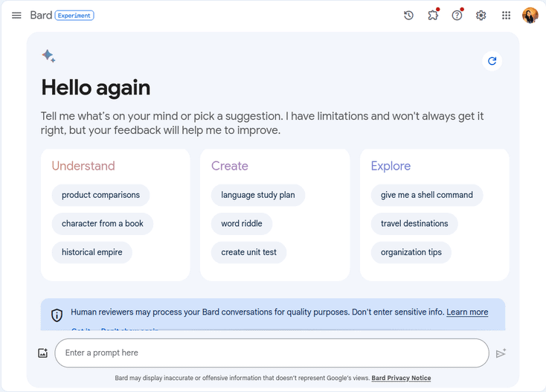Select the character from a book suggestion
Screen dimensions: 546x392
(103, 223)
